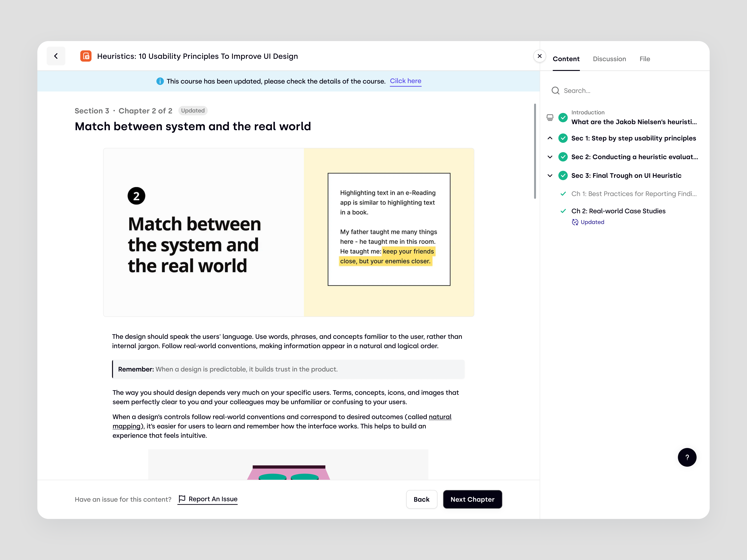The width and height of the screenshot is (747, 560).
Task: Follow the Cilck here link in banner
Action: coord(405,81)
